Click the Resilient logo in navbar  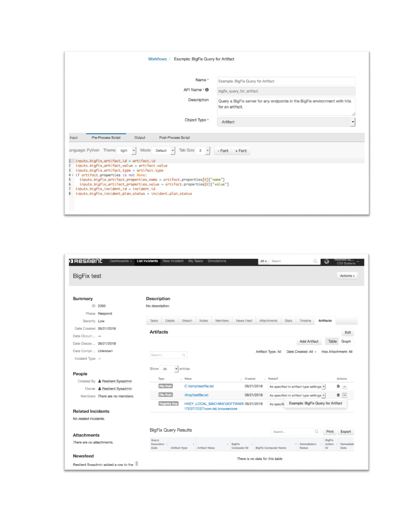(x=86, y=261)
